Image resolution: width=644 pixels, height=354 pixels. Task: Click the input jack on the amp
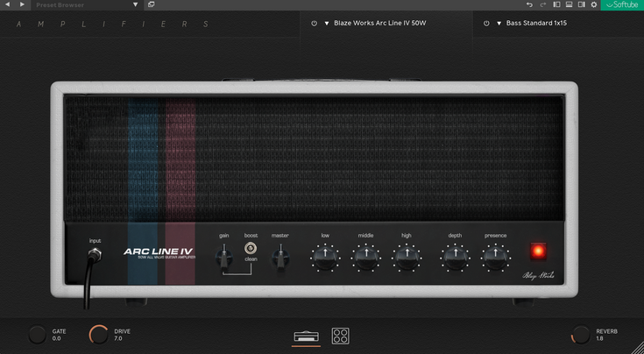tap(96, 255)
